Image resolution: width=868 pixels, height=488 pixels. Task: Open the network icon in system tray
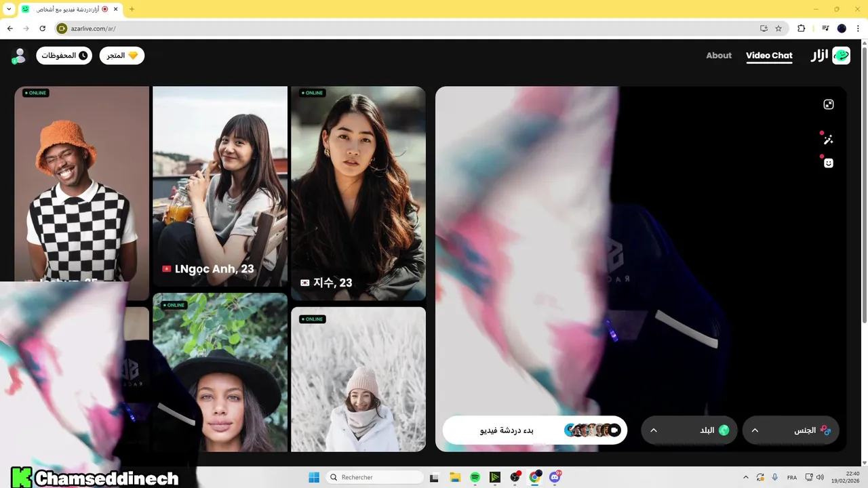click(809, 477)
